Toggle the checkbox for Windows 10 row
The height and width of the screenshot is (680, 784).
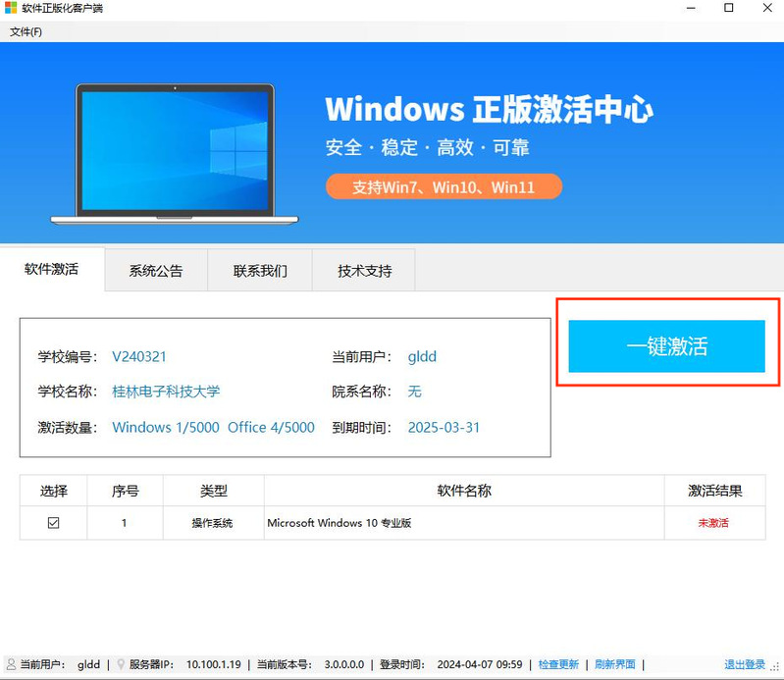coord(53,523)
